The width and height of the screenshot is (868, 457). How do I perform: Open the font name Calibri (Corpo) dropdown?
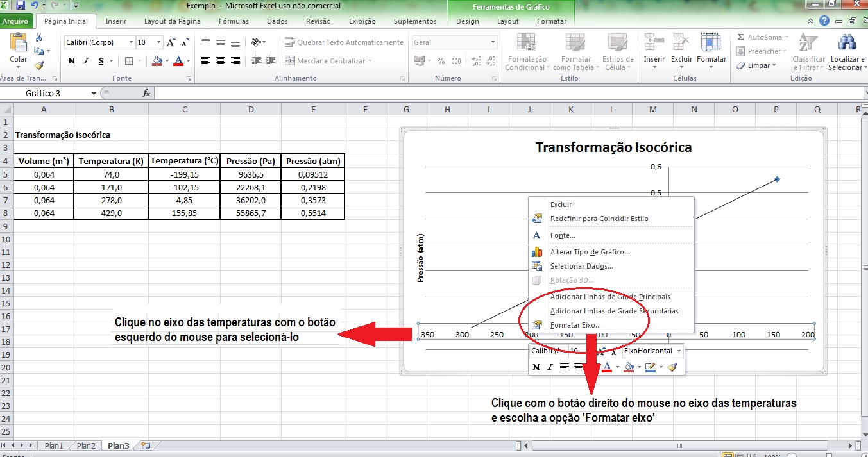pos(131,42)
